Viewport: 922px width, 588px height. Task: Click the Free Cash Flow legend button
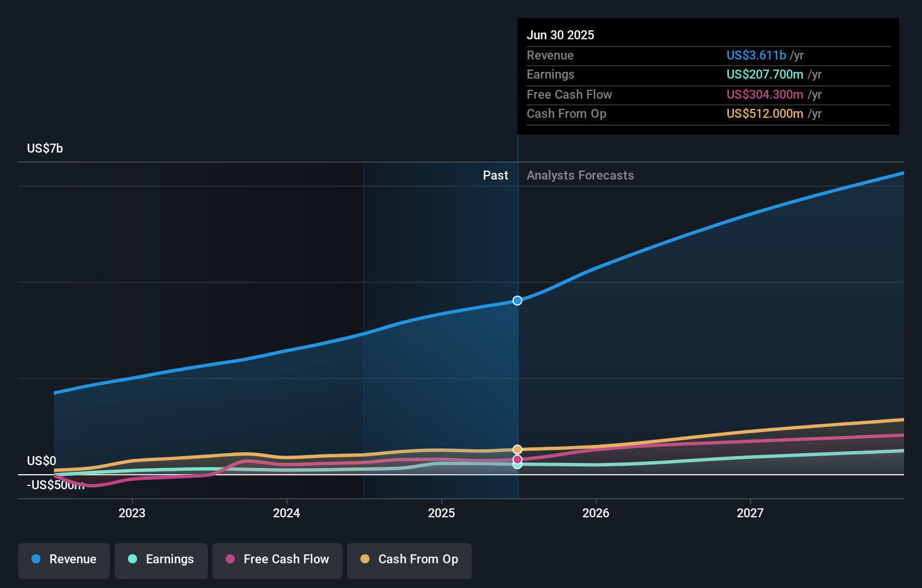[277, 559]
